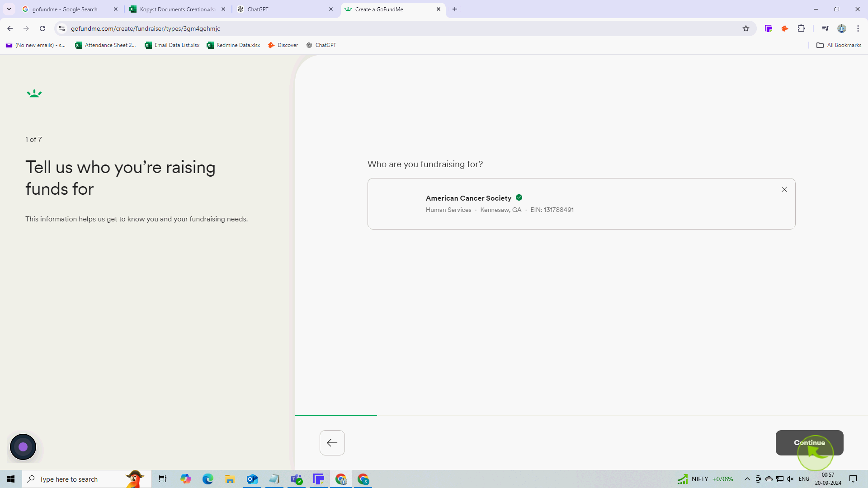Remove American Cancer Society selection
Screen dimensions: 868x488
[784, 190]
